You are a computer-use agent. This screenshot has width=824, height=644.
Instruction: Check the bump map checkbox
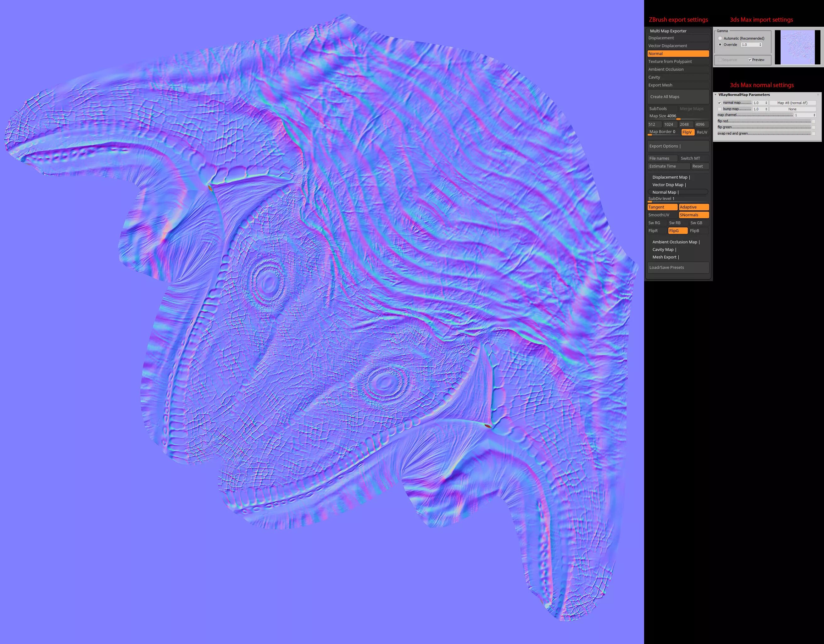(x=720, y=109)
